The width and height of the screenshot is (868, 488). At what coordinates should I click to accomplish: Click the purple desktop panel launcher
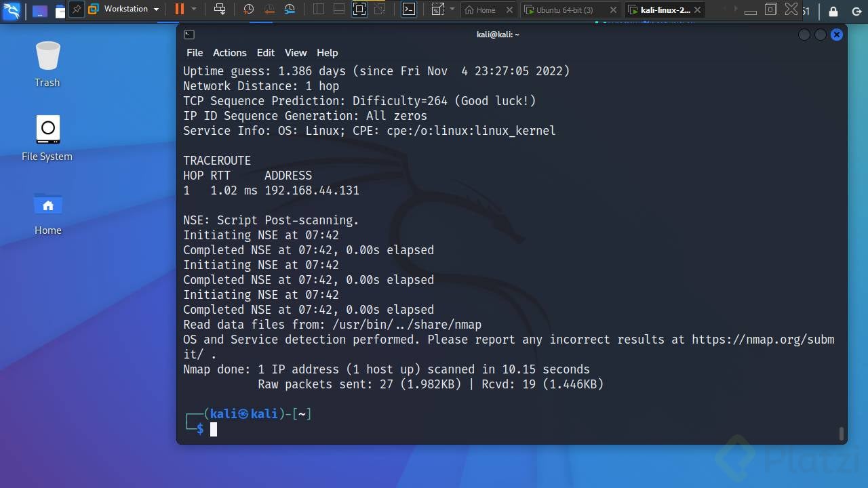coord(40,11)
